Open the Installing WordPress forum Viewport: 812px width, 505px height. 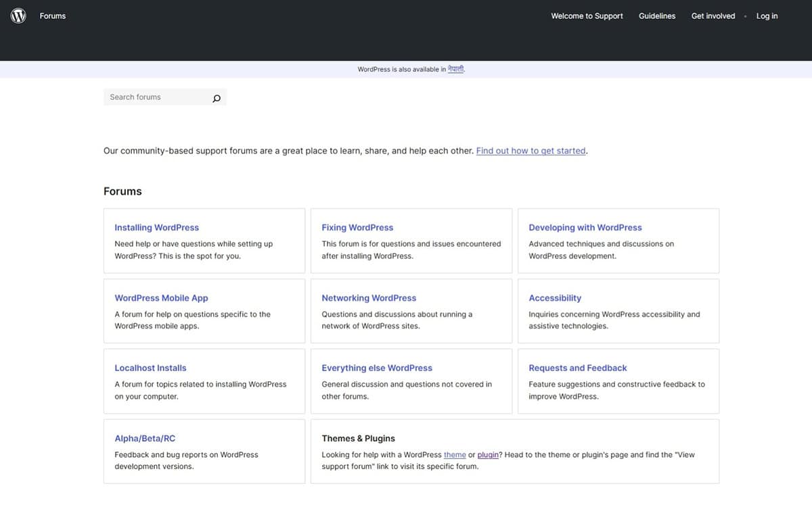tap(157, 228)
